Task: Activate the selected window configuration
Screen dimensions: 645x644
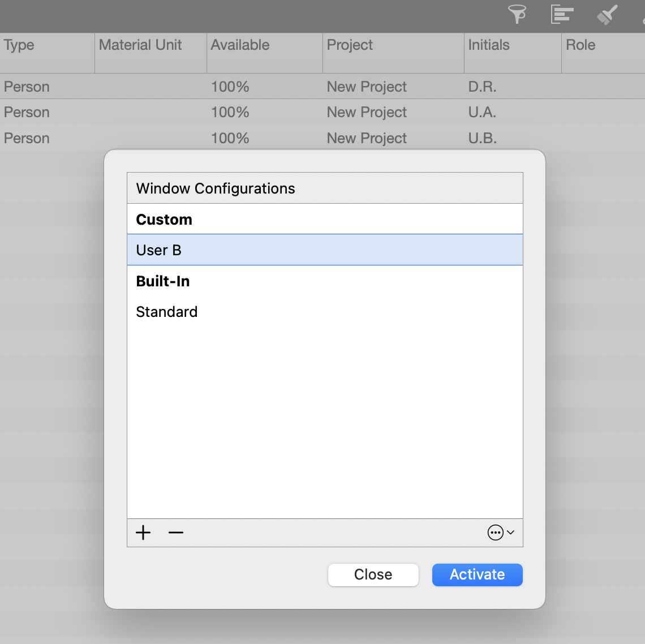Action: [x=477, y=574]
